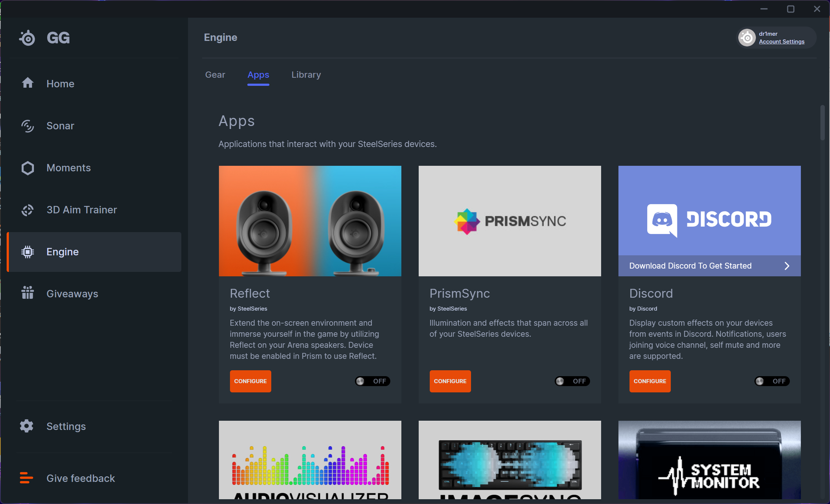Click the Moments hexagon icon
Image resolution: width=830 pixels, height=504 pixels.
[x=28, y=168]
